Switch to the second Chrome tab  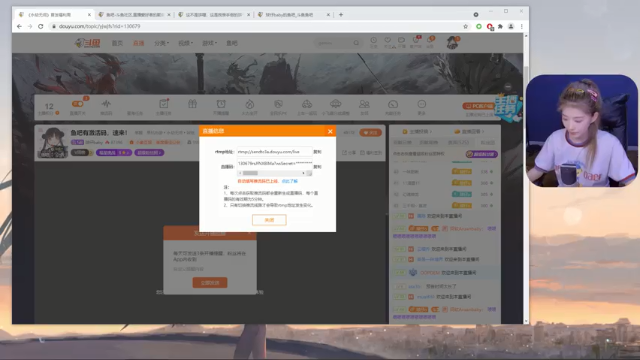(x=134, y=15)
